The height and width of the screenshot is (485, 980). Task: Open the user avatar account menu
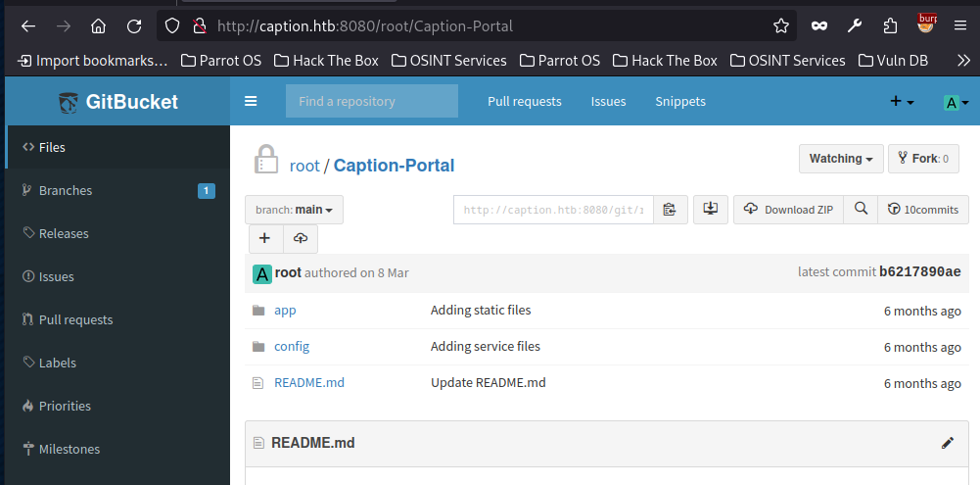click(955, 102)
